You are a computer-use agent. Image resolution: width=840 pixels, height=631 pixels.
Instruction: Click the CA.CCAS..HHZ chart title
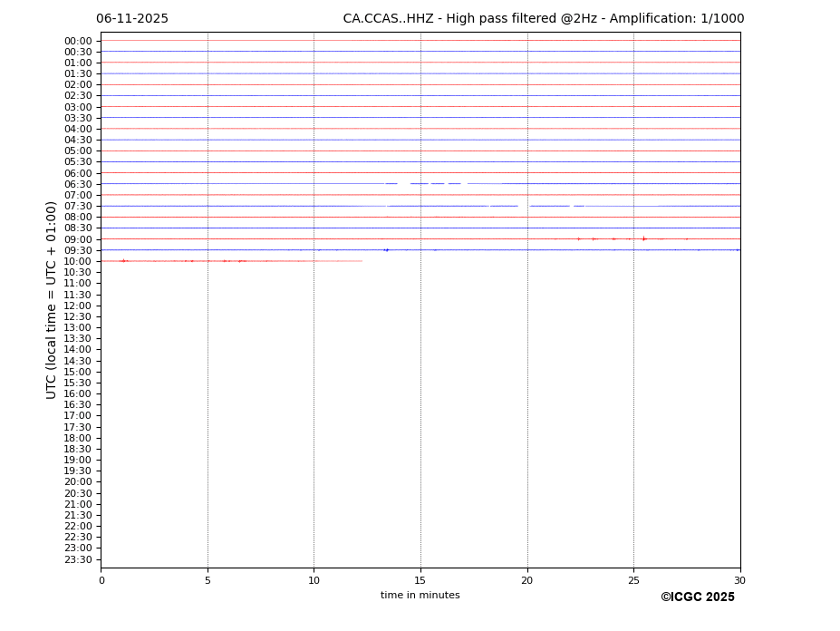pos(543,19)
